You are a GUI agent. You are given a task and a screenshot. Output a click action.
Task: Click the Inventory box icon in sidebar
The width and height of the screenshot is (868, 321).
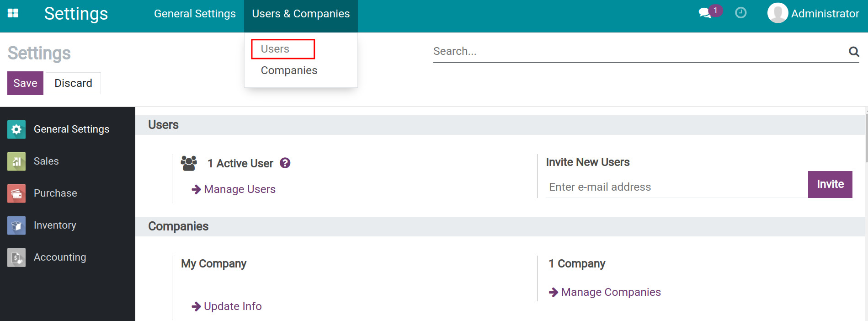click(x=16, y=225)
